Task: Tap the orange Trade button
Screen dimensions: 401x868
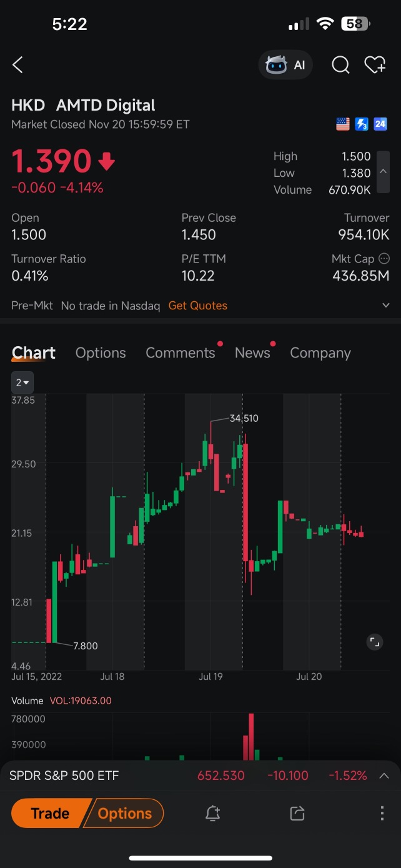Action: pos(50,813)
